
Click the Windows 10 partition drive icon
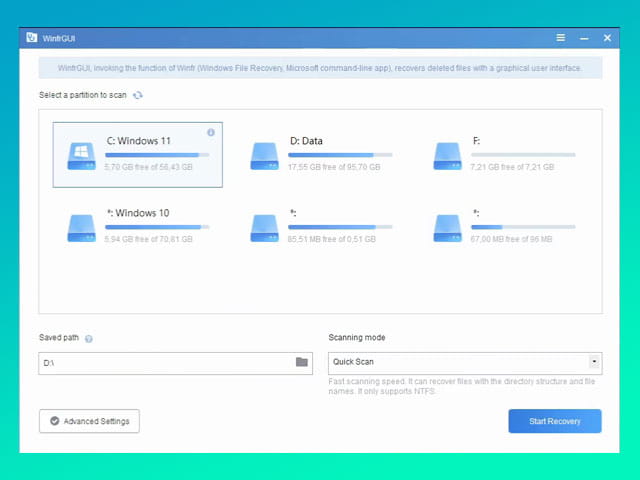[81, 228]
